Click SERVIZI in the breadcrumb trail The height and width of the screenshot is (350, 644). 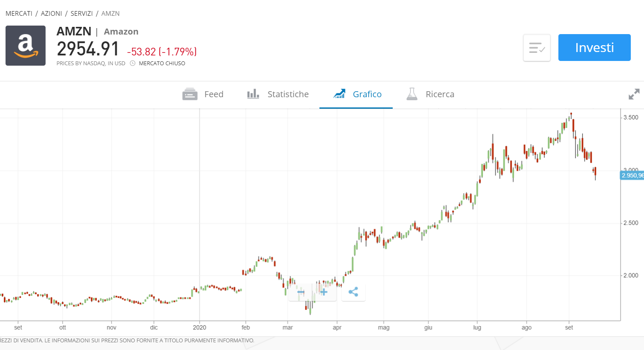81,13
